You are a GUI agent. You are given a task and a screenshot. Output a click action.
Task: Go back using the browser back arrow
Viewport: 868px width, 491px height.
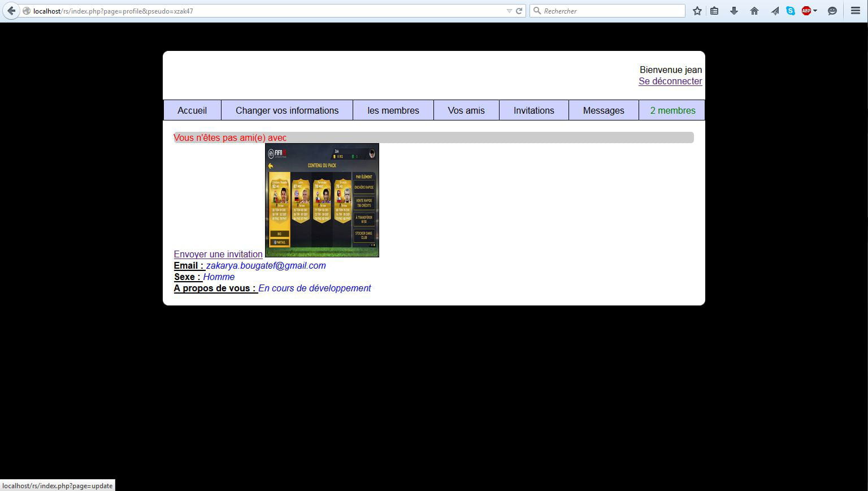(11, 11)
